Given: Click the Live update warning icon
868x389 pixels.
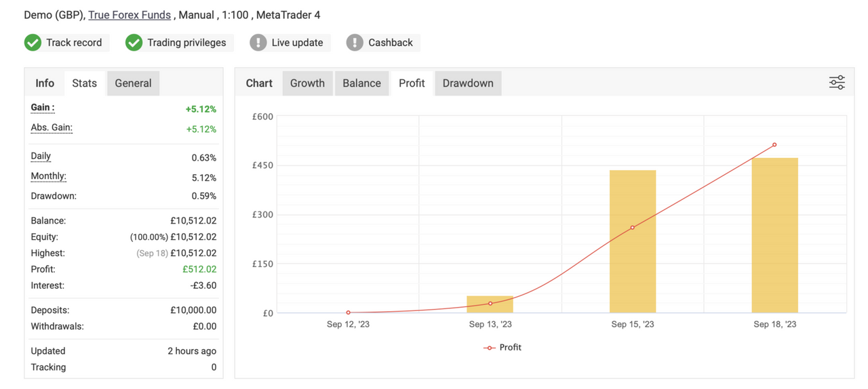Looking at the screenshot, I should tap(258, 43).
